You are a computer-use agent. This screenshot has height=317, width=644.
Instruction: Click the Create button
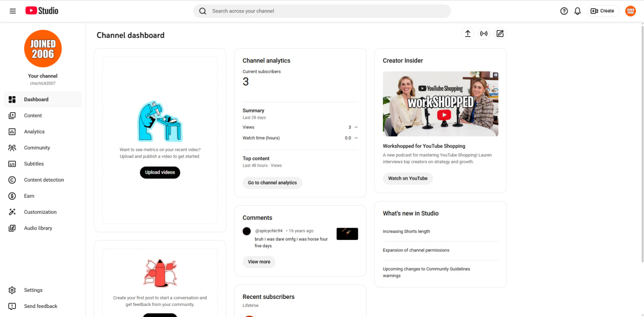[x=603, y=11]
